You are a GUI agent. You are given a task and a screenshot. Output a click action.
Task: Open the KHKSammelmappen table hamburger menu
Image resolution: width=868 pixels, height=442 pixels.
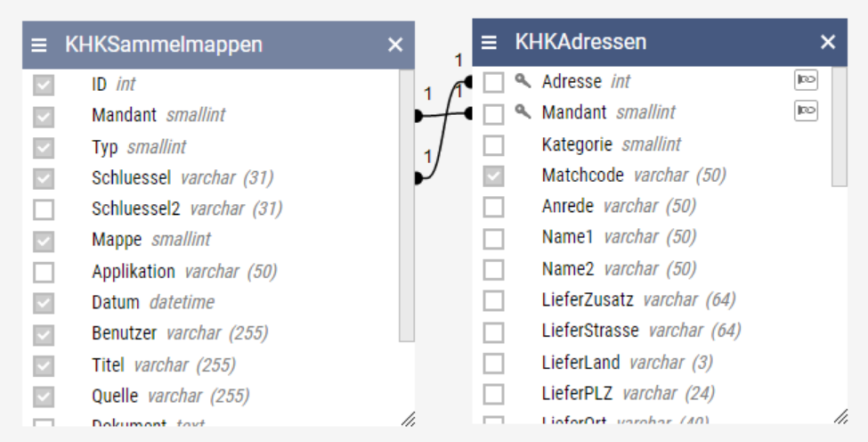point(39,45)
